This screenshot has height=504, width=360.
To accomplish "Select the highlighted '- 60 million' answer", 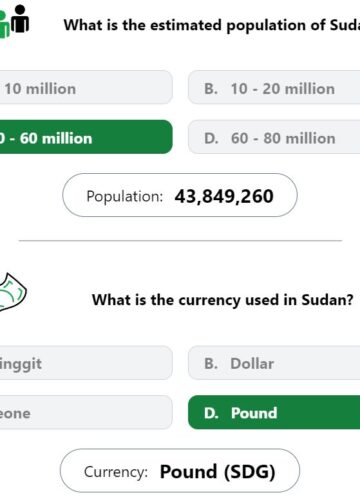I will 85,137.
